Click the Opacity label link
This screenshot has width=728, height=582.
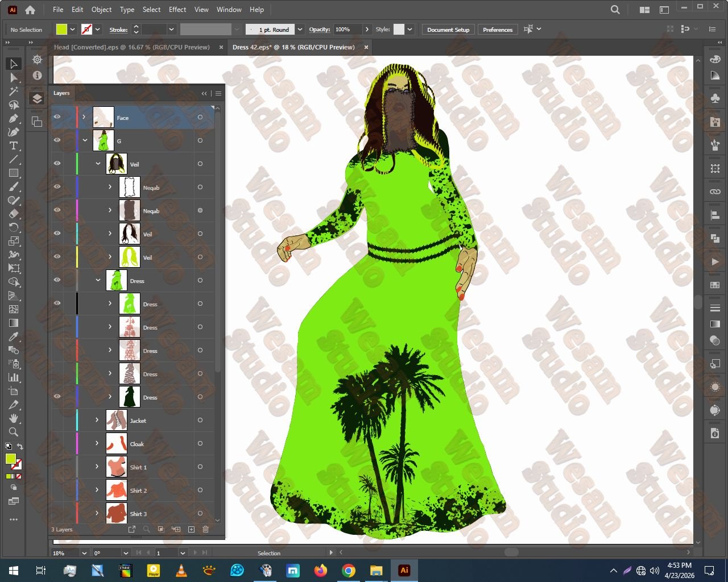320,30
